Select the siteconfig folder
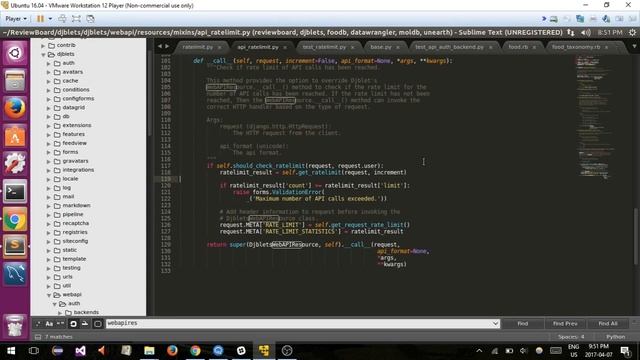Viewport: 640px width, 360px height. point(75,241)
